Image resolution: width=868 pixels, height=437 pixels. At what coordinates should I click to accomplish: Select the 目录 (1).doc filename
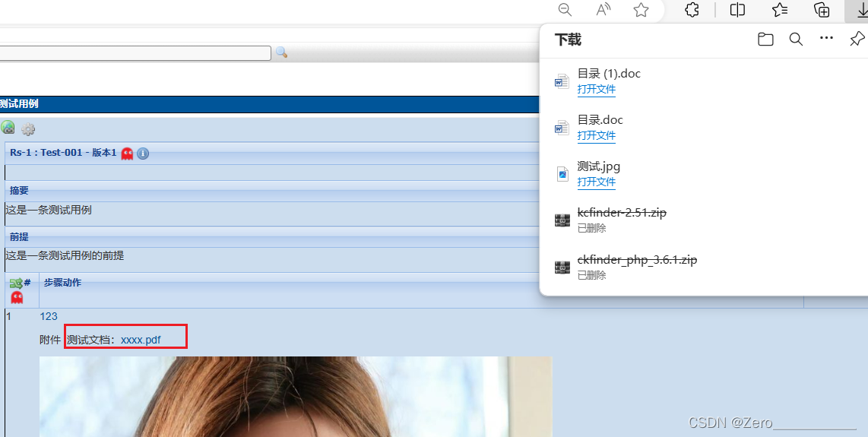609,73
